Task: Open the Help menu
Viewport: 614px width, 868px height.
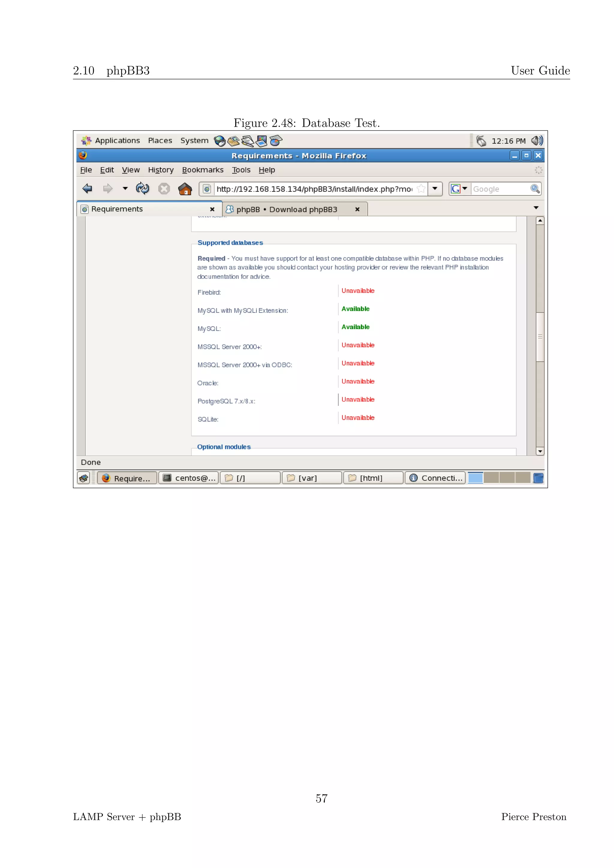Action: point(267,170)
